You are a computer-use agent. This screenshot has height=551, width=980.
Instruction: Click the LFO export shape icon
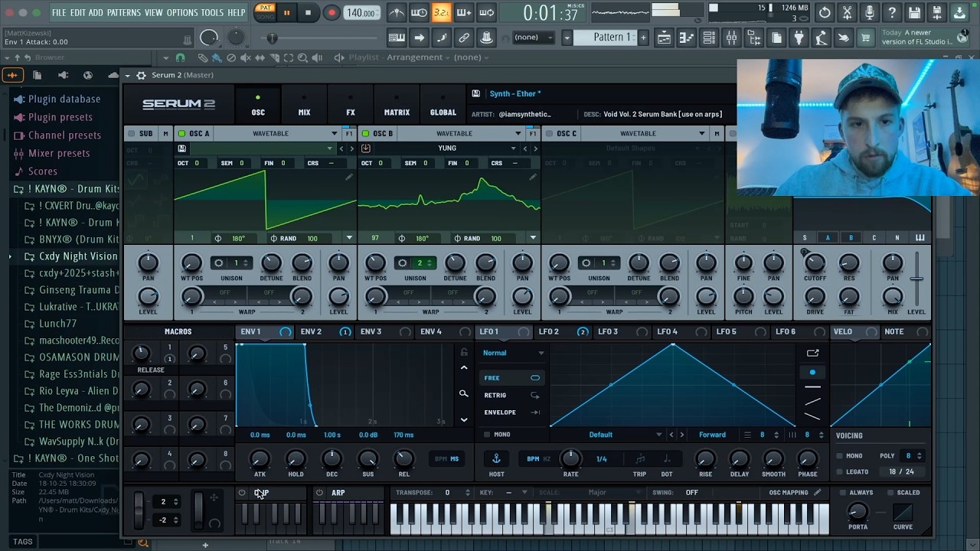812,353
